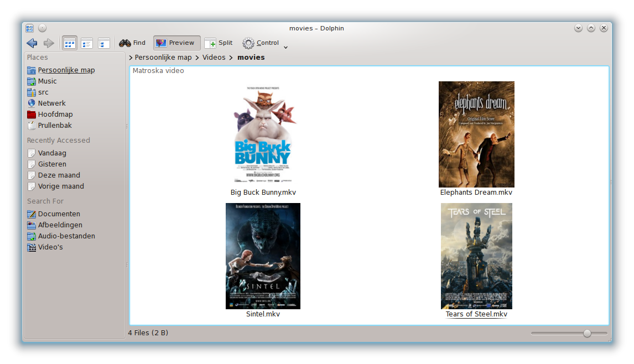Maximize the Dolphin window
Viewport: 634px width, 364px height.
coord(591,28)
